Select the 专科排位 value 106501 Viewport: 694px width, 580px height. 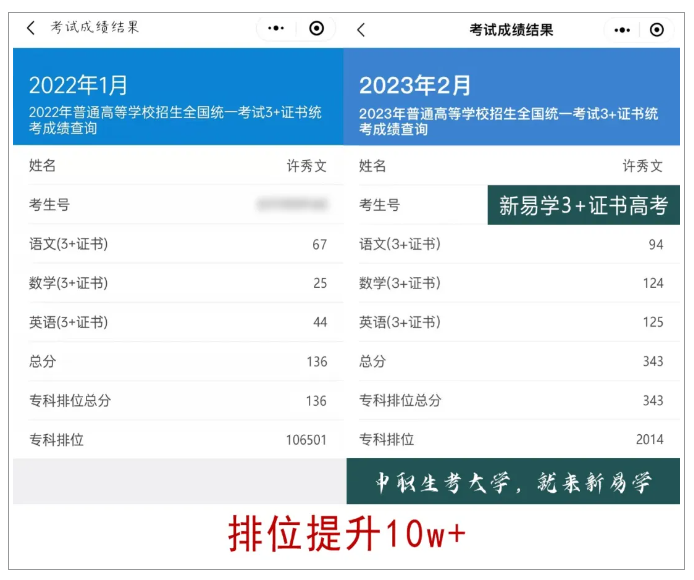[306, 439]
